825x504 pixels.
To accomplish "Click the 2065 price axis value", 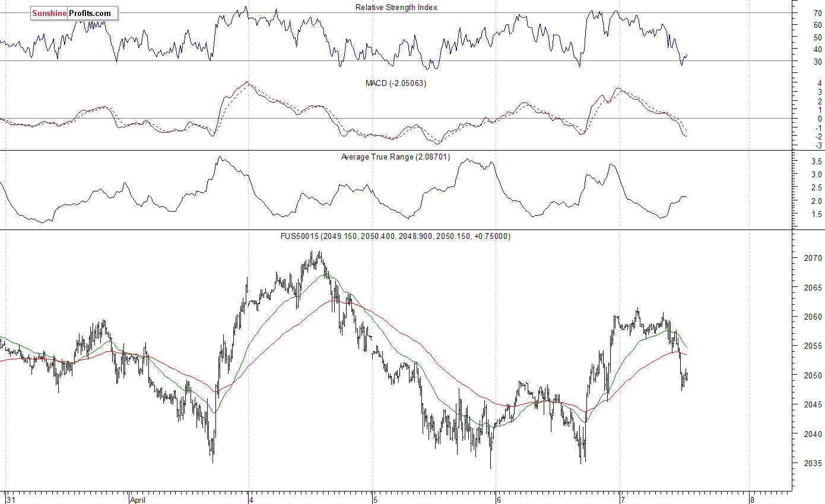I will tap(813, 288).
